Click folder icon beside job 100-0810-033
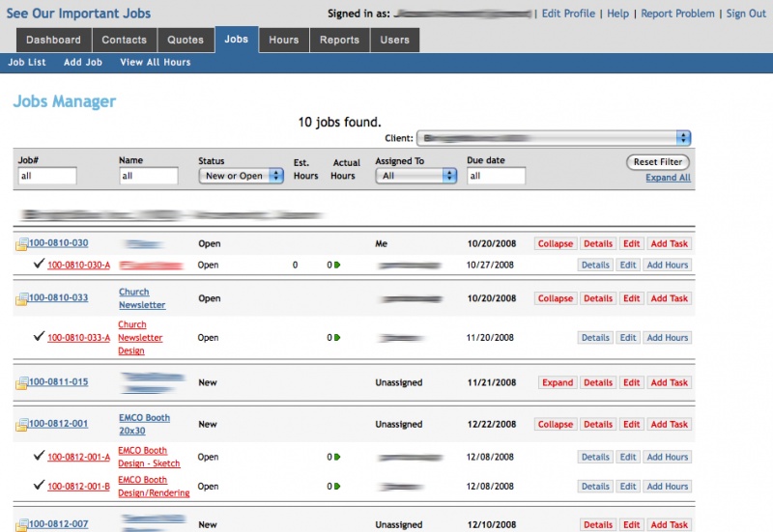The width and height of the screenshot is (773, 532). (21, 298)
